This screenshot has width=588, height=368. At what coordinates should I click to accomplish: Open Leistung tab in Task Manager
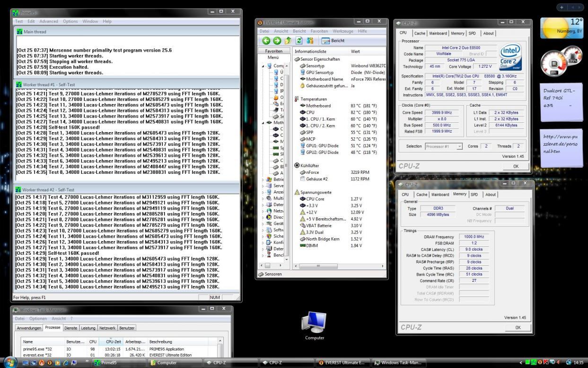tap(88, 328)
